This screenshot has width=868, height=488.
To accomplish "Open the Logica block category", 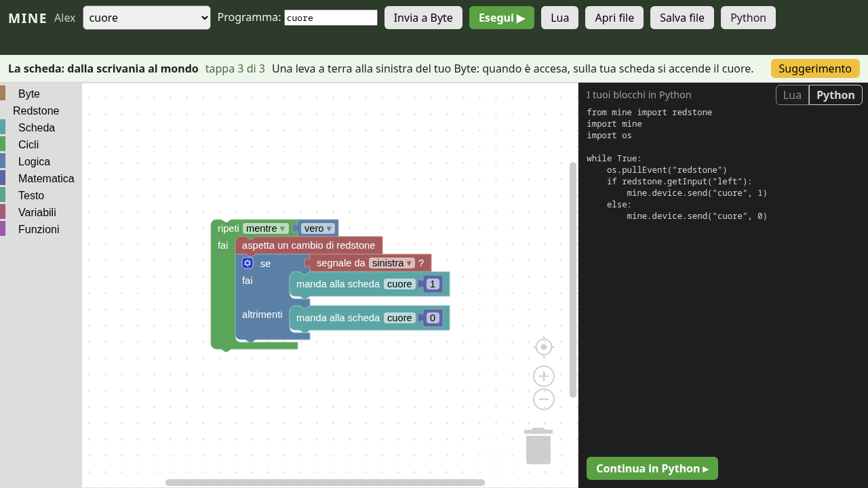I will coord(41,161).
